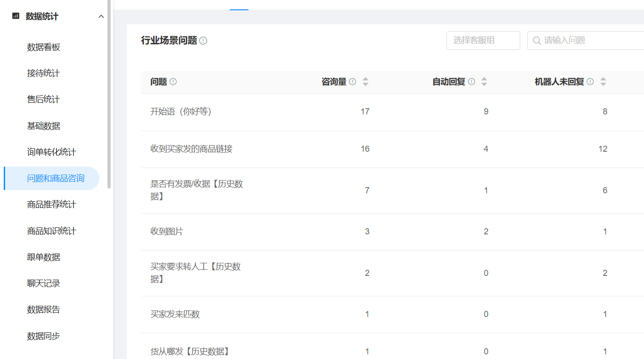Click 咨询量 value 16 for 商品链接 row
The image size is (644, 359).
point(365,149)
